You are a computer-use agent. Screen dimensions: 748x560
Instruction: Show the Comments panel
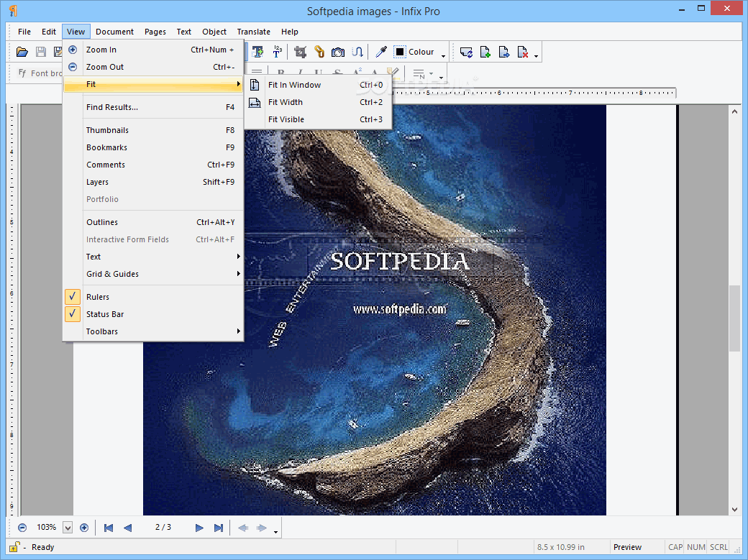coord(154,164)
